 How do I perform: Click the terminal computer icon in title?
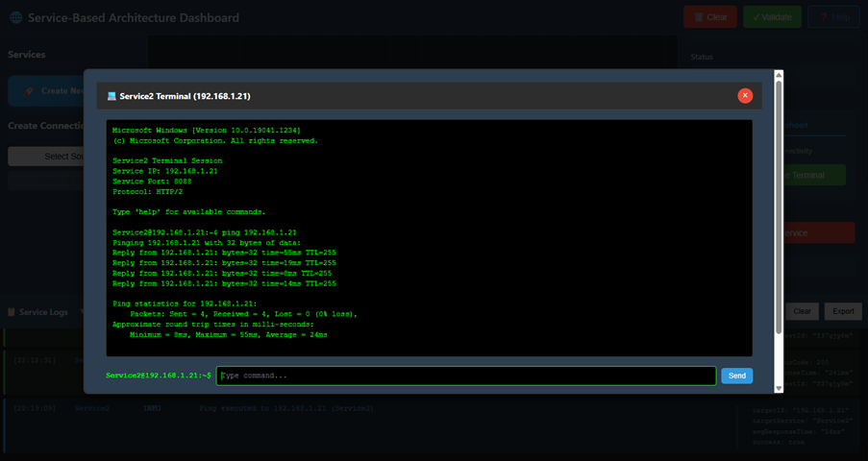click(x=112, y=96)
